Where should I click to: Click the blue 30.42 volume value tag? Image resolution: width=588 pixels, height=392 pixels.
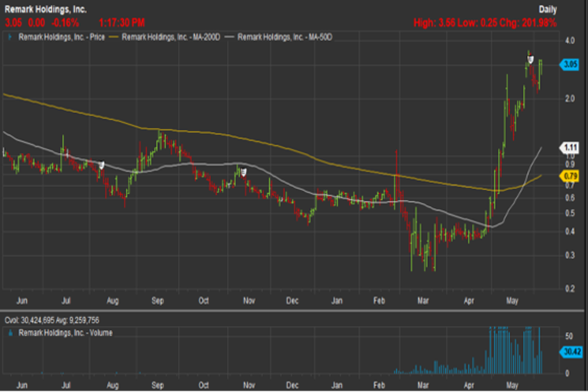(569, 351)
